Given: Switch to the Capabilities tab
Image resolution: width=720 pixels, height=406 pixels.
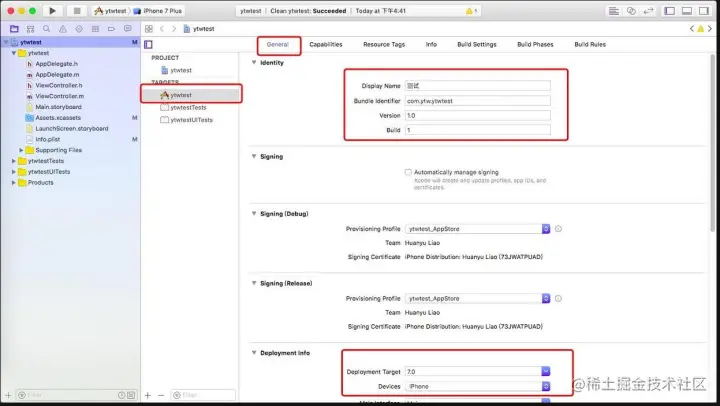Looking at the screenshot, I should tap(326, 45).
